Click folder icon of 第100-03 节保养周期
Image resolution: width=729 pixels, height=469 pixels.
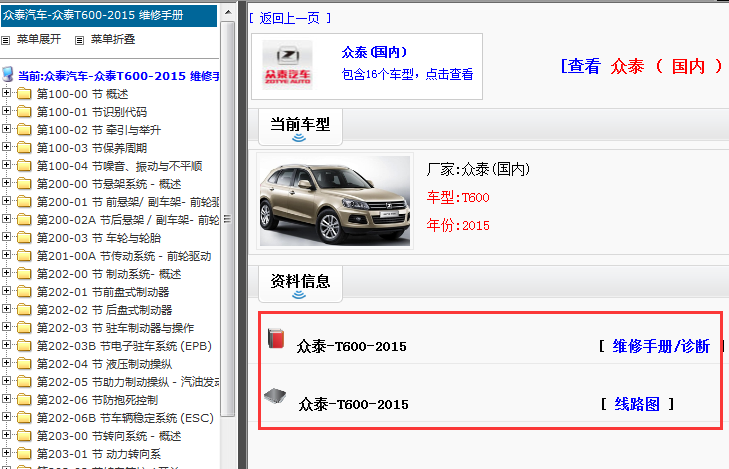point(24,148)
